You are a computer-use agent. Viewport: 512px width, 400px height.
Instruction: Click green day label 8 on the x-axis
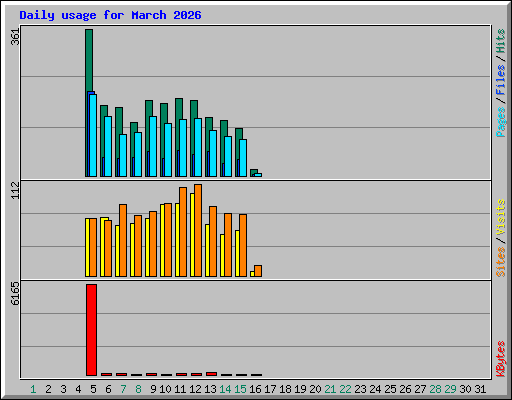[x=138, y=389]
